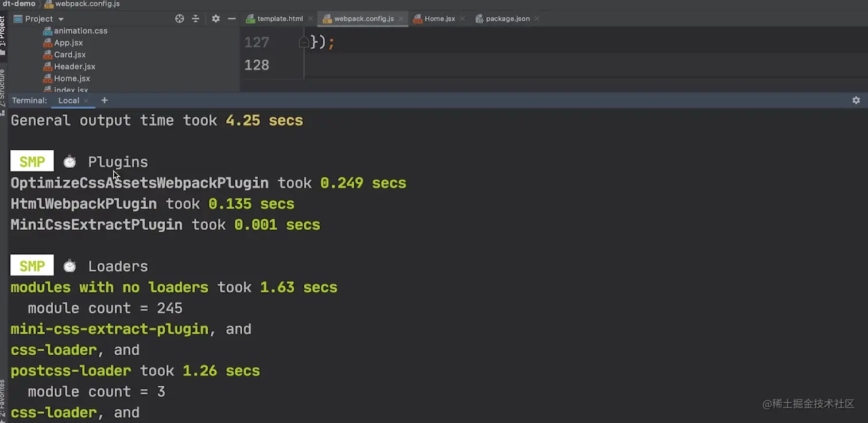The height and width of the screenshot is (423, 868).
Task: Click the fold marker on line 127
Action: pyautogui.click(x=304, y=42)
